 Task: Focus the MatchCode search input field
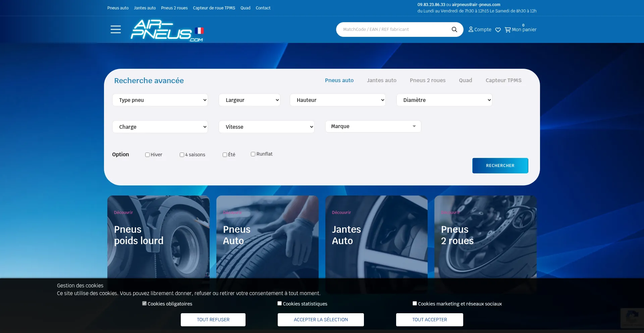click(x=394, y=30)
